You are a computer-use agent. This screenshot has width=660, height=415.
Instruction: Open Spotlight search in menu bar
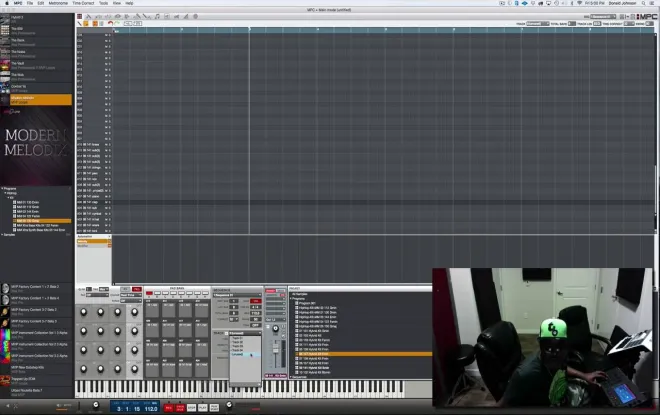pos(643,3)
